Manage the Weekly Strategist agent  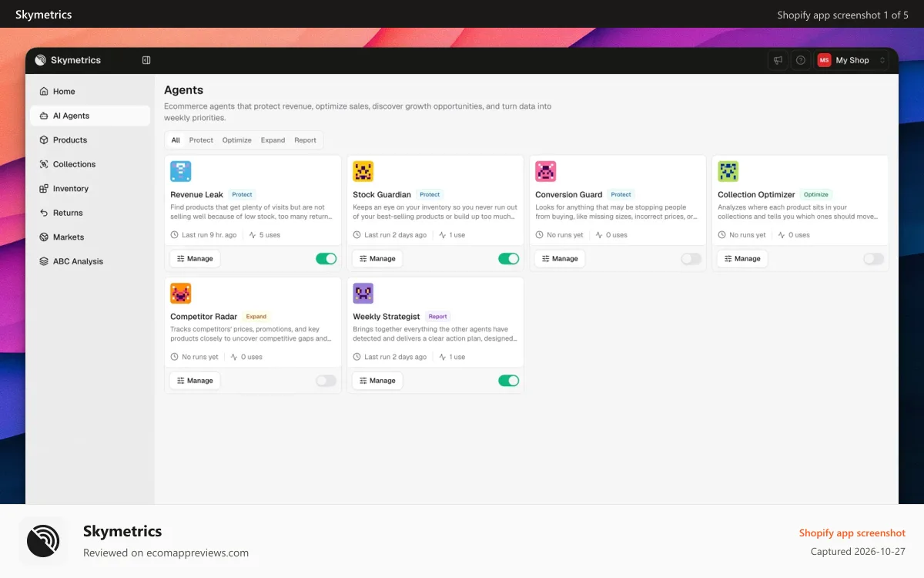(x=377, y=381)
